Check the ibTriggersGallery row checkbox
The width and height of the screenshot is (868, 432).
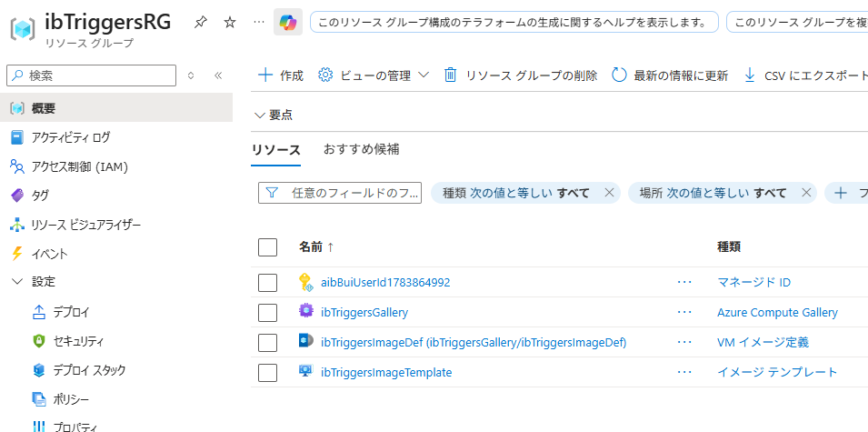click(x=267, y=312)
